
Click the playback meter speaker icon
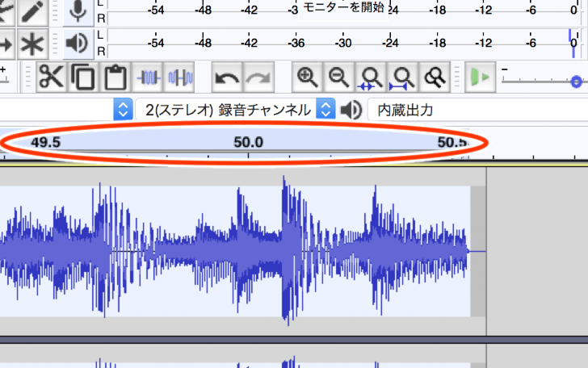[x=78, y=44]
